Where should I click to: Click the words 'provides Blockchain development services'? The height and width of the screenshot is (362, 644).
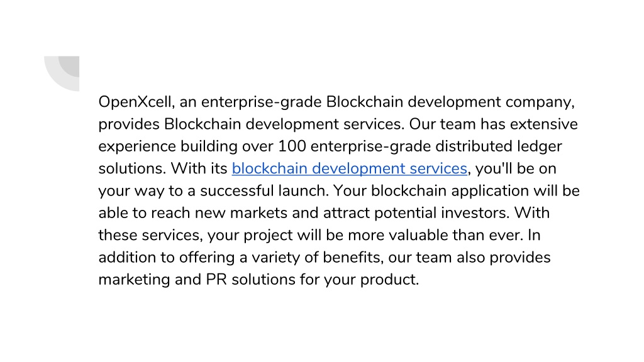click(x=252, y=124)
